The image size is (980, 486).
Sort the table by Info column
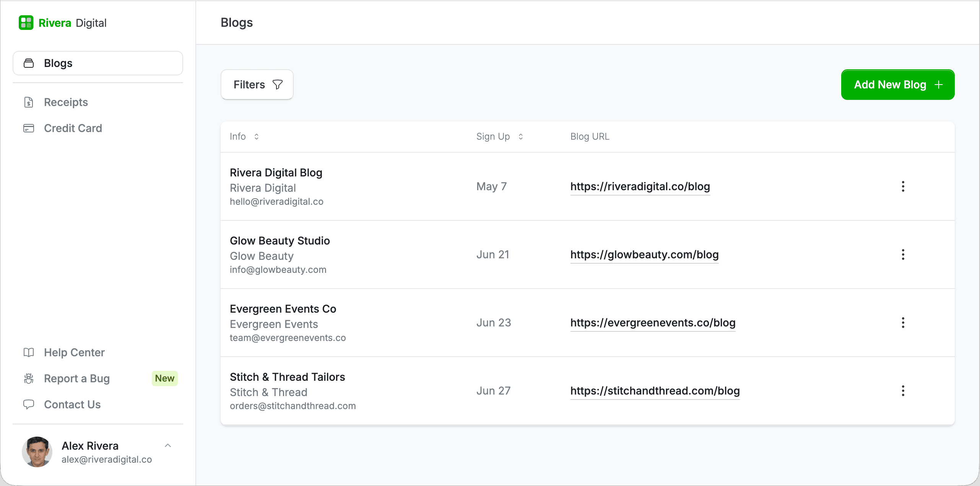pos(256,137)
